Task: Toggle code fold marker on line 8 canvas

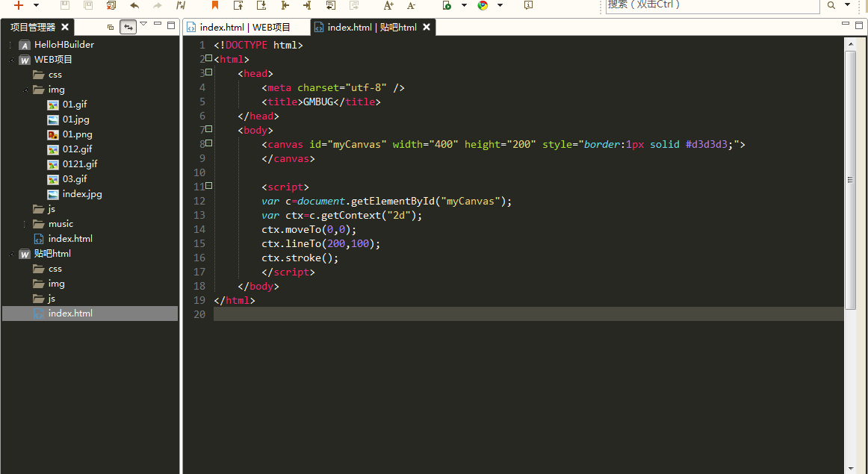Action: coord(208,143)
